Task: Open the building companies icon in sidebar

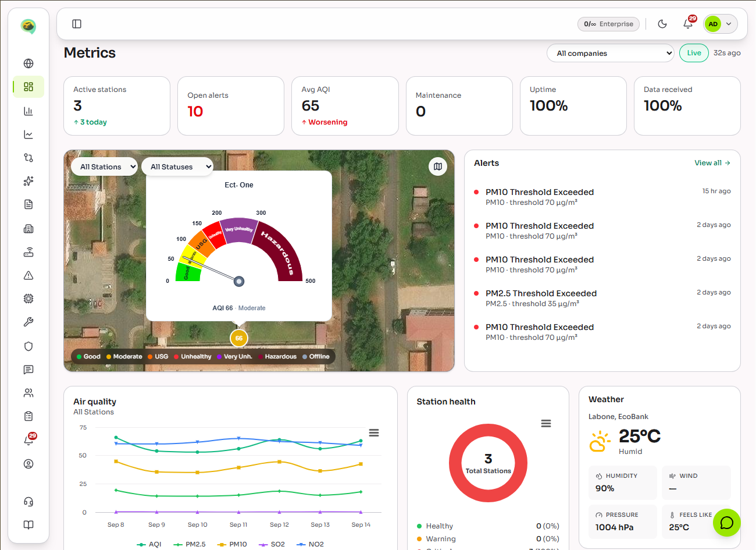Action: [28, 229]
